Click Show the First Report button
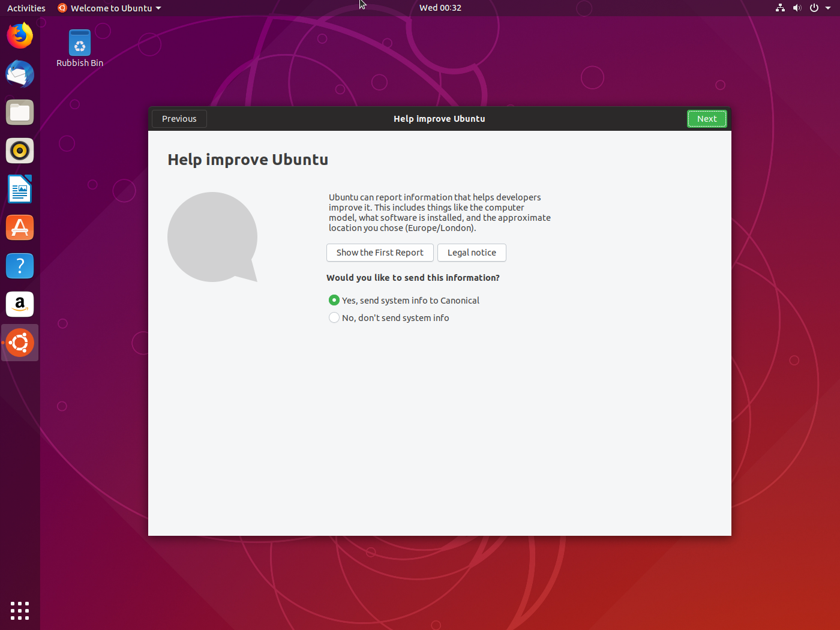This screenshot has width=840, height=630. click(x=380, y=253)
